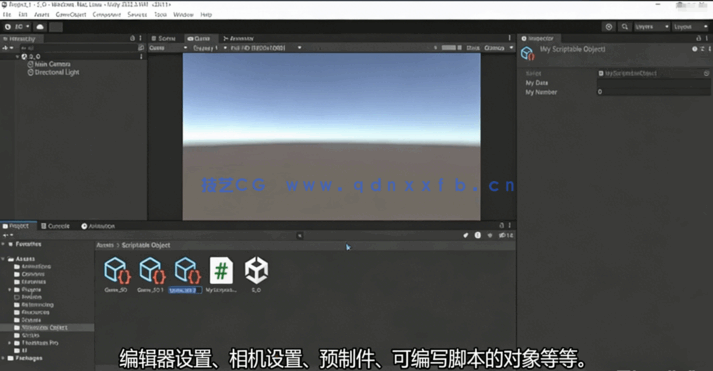This screenshot has height=371, width=713.
Task: Collapse the Assets folder tree
Action: coord(4,259)
